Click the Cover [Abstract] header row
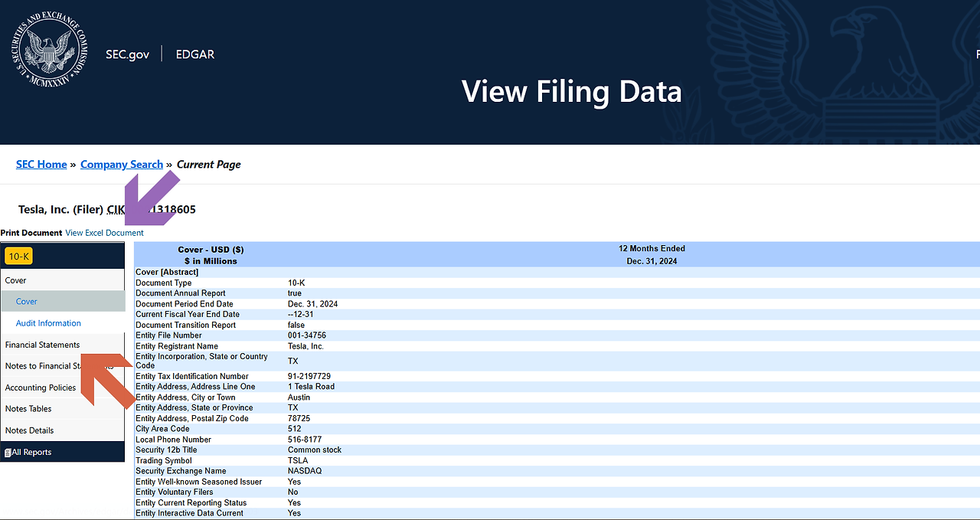Screen dimensions: 980x520 [557, 272]
